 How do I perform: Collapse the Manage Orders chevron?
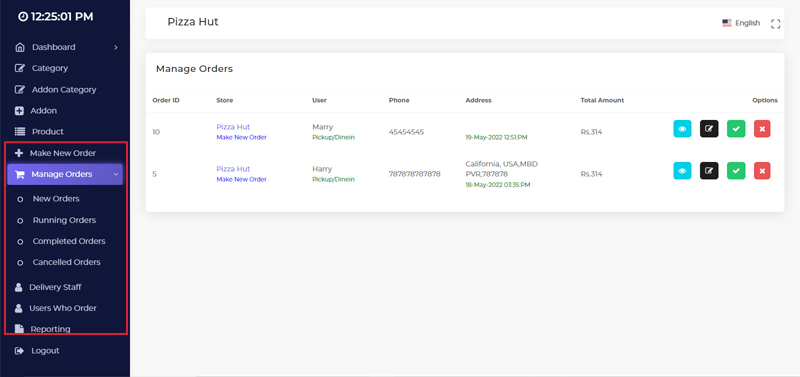point(116,174)
